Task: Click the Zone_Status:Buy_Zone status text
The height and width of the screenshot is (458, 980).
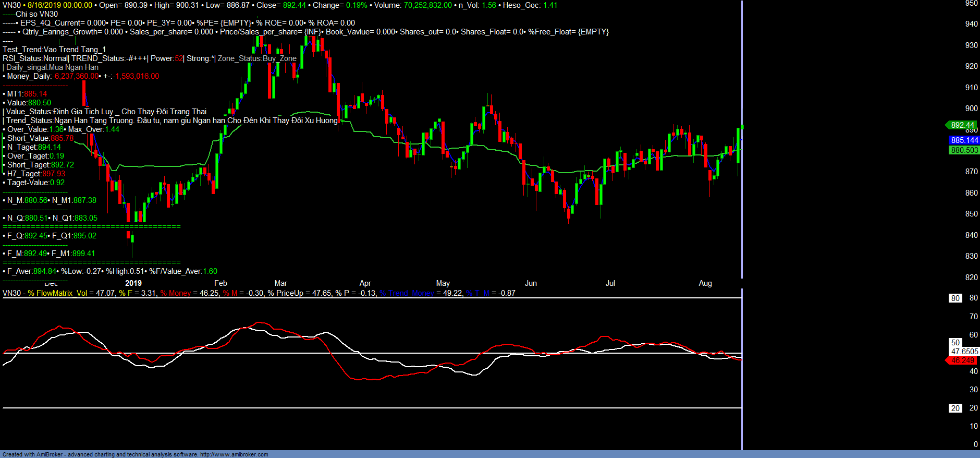Action: (257, 58)
